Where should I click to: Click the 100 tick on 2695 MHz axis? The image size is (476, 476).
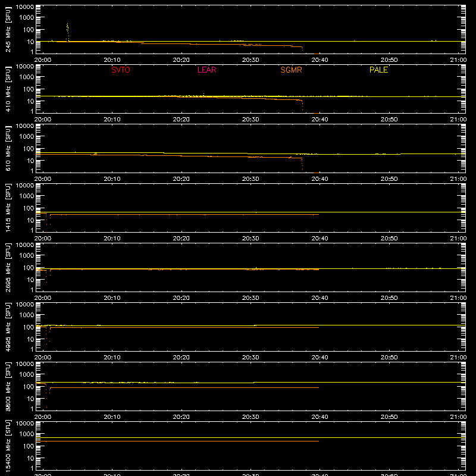click(x=29, y=268)
